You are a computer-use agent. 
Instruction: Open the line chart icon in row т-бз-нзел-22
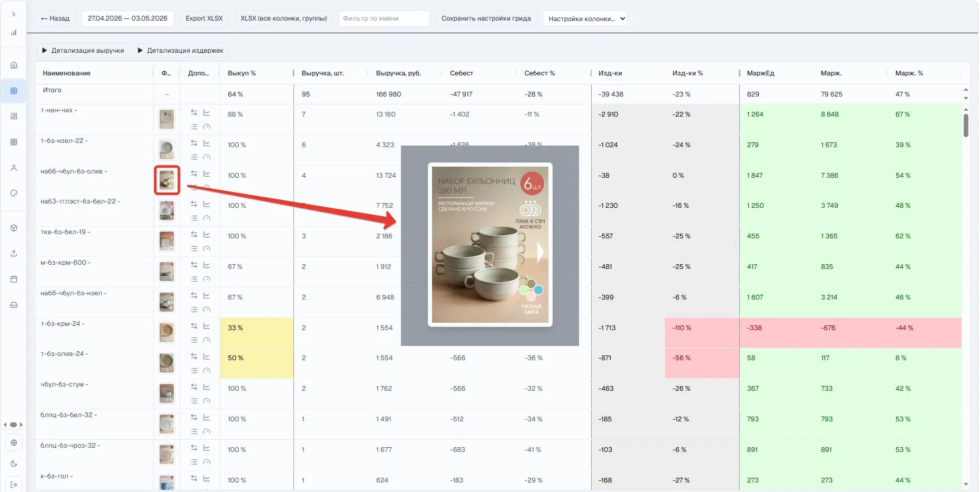pos(207,143)
